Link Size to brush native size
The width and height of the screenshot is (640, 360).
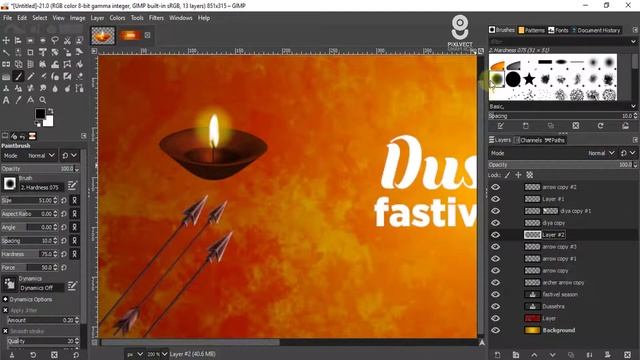(75, 200)
